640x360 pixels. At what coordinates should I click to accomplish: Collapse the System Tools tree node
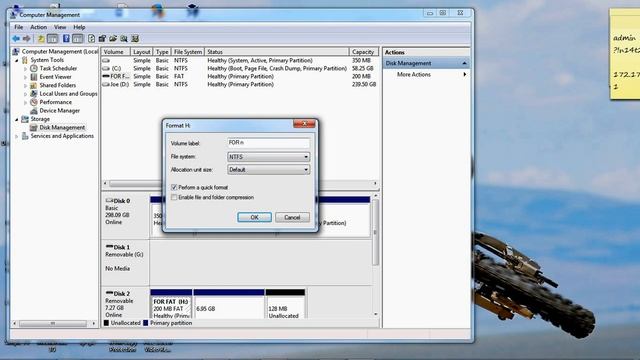(17, 60)
